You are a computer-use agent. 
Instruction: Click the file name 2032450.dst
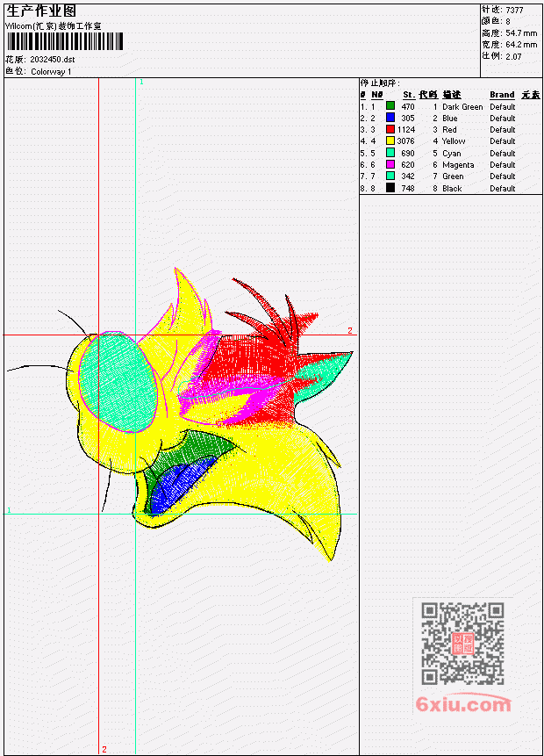52,60
